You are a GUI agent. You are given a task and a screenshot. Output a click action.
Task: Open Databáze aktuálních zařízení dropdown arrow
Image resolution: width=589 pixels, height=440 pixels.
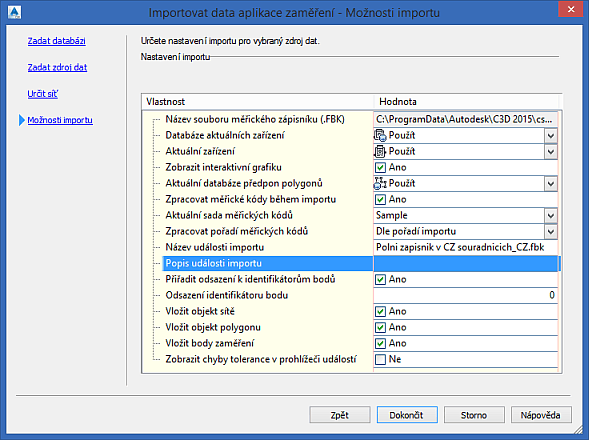tap(551, 136)
